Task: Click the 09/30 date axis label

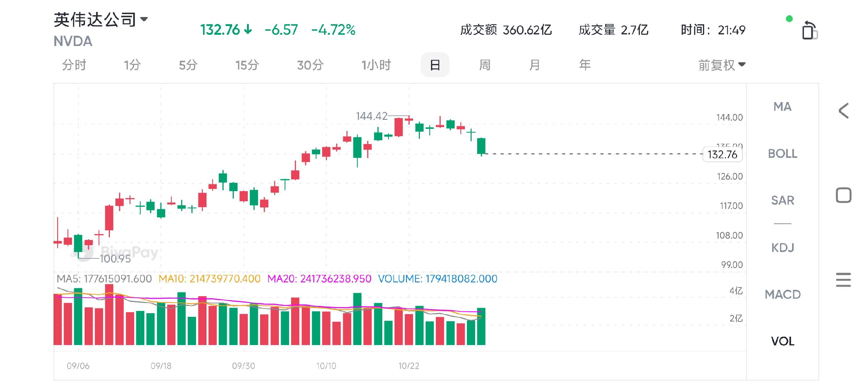Action: click(x=243, y=366)
